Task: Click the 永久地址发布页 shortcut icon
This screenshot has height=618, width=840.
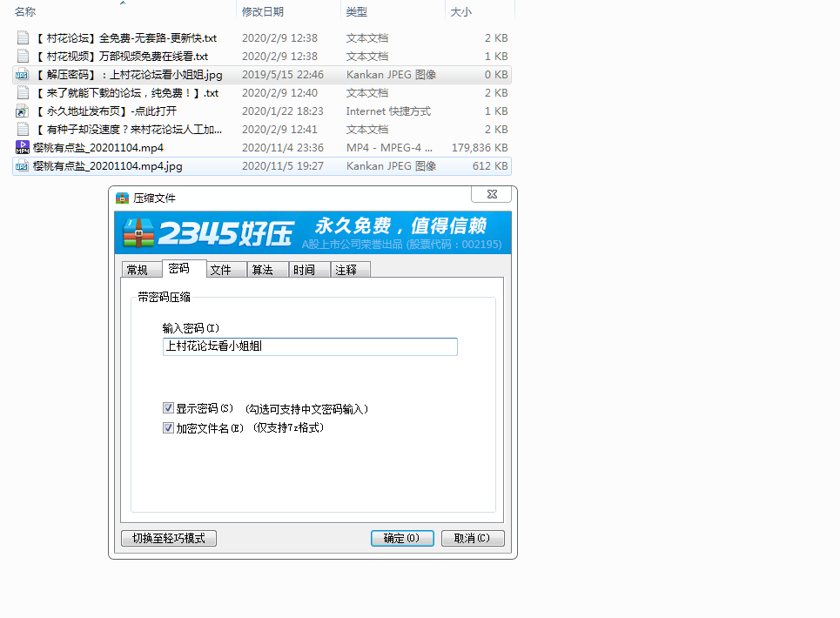Action: [23, 111]
